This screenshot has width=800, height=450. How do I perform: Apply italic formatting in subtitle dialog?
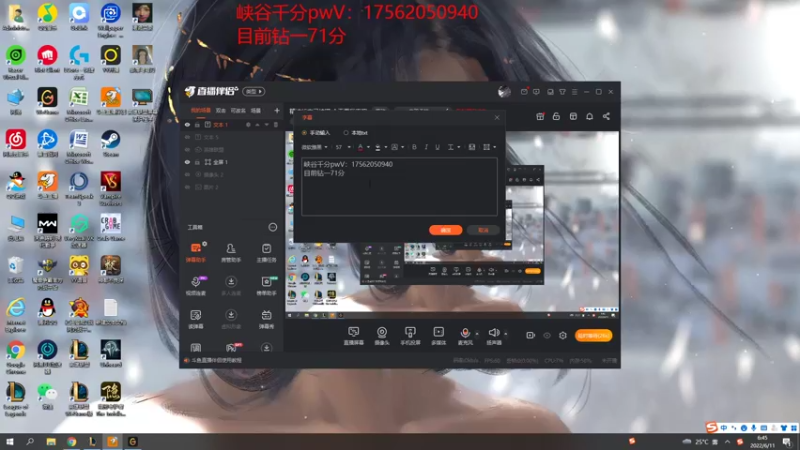(426, 147)
